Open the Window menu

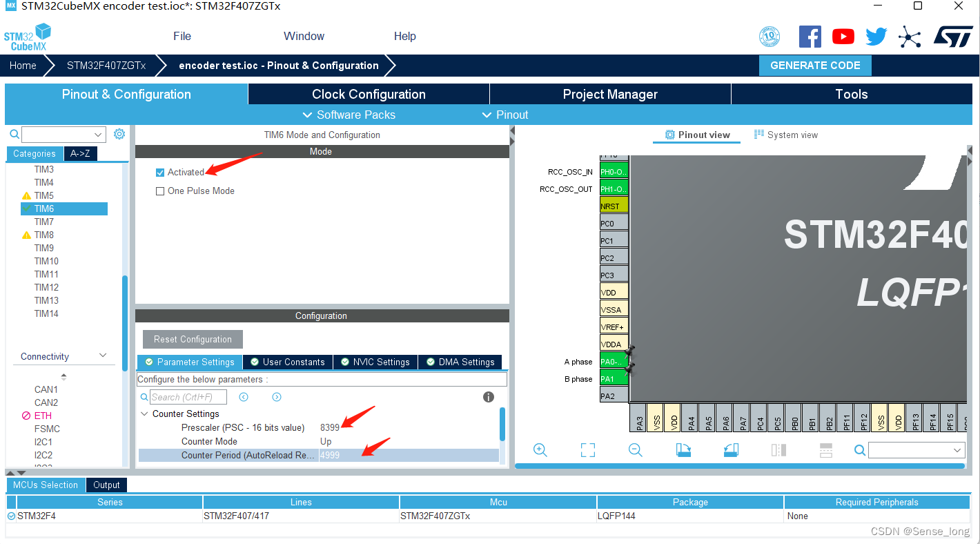pos(304,36)
